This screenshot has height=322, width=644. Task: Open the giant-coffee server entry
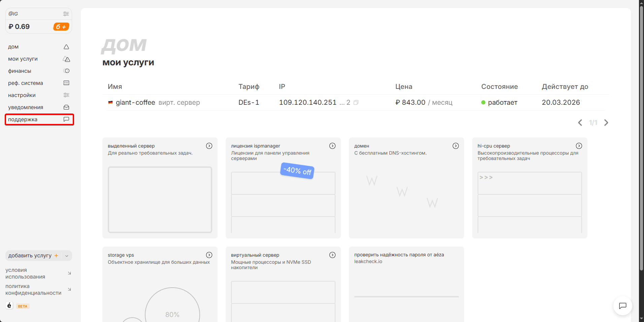(x=135, y=102)
